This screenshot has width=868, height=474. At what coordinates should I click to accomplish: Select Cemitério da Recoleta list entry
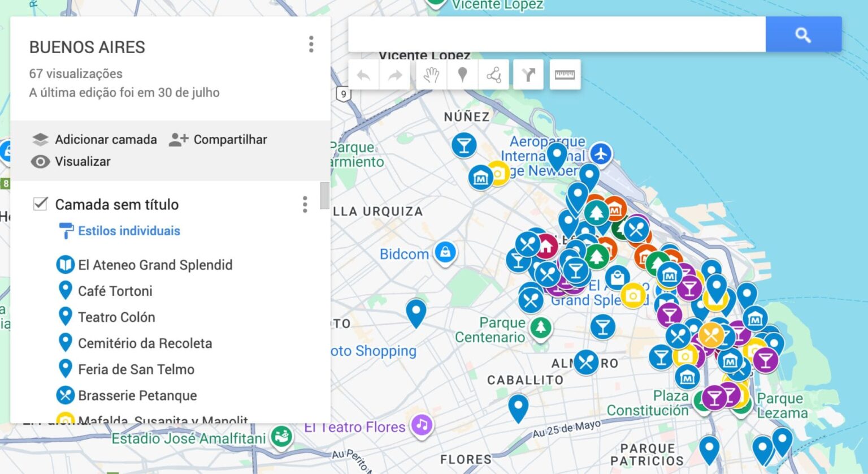145,343
